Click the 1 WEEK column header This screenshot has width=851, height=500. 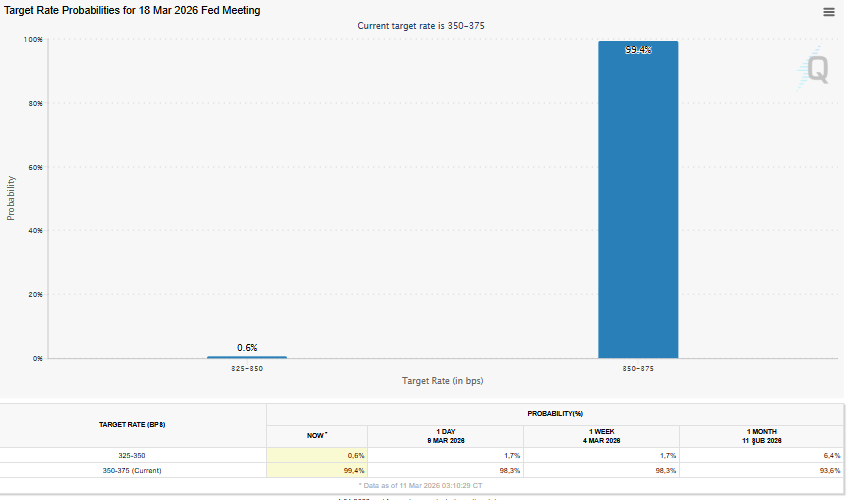(601, 436)
